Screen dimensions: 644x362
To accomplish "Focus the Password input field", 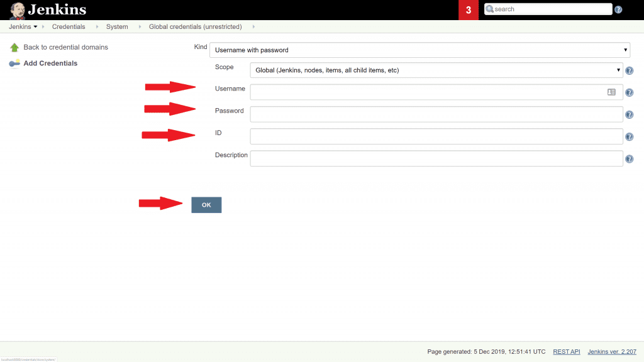I will [436, 114].
